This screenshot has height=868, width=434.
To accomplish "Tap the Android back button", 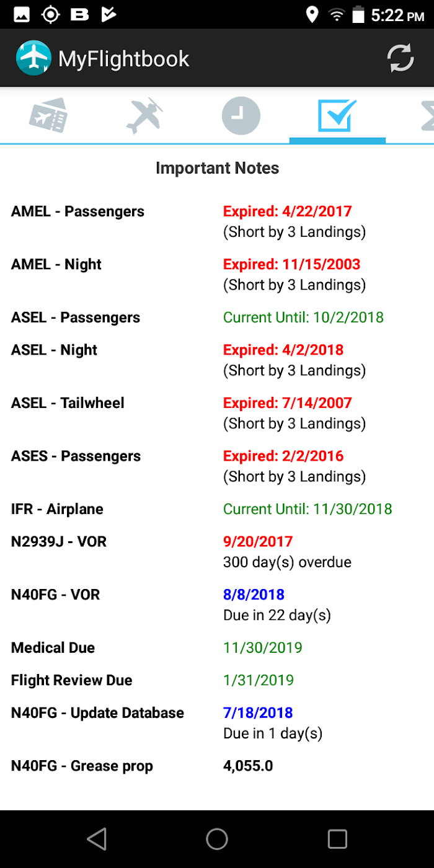I will (96, 839).
